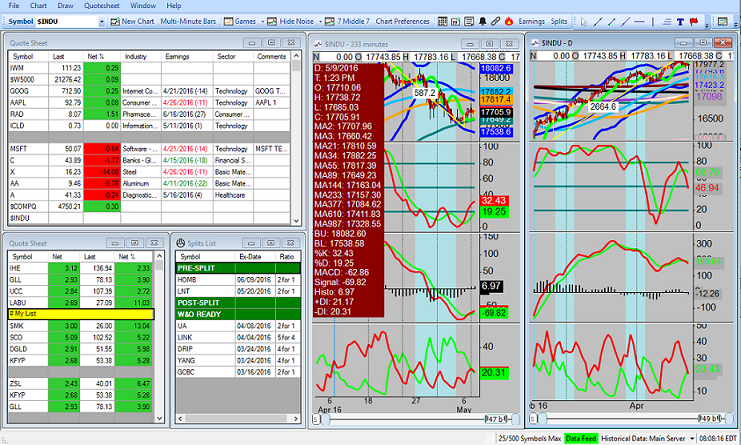
Task: Open the Quotesheet menu
Action: click(102, 6)
